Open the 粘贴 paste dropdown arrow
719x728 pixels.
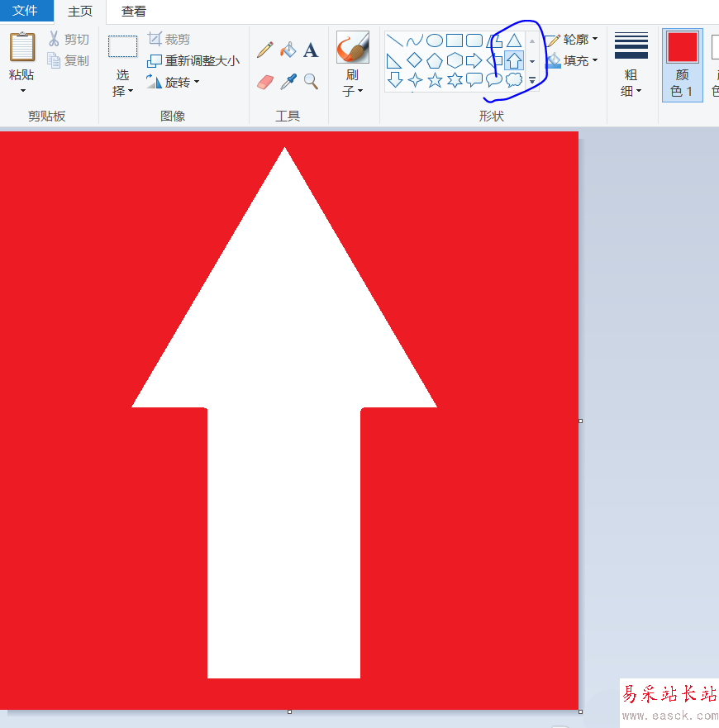coord(23,91)
